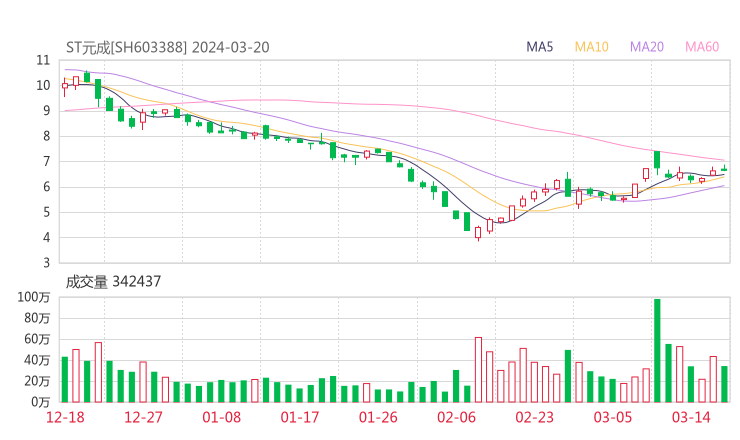
Task: Click the 01-08 date axis label
Action: [x=221, y=417]
